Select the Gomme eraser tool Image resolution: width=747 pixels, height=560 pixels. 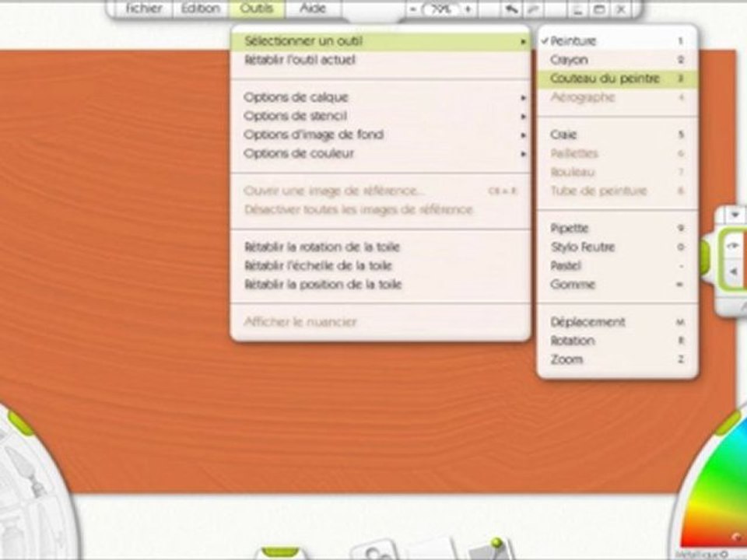click(x=617, y=285)
